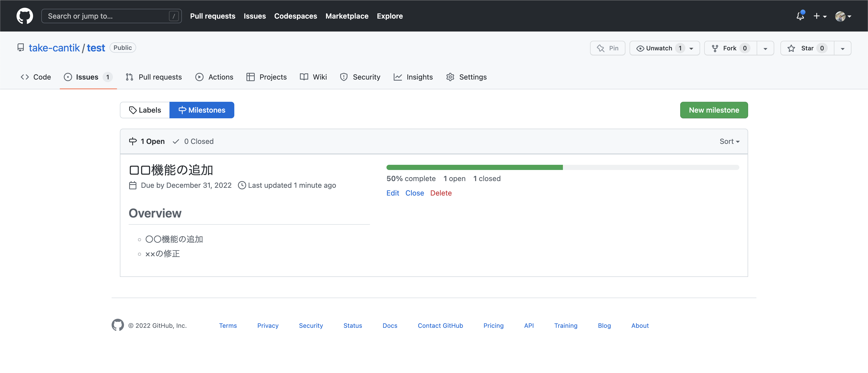Click the footer GitHub logo
This screenshot has width=868, height=373.
tap(118, 325)
